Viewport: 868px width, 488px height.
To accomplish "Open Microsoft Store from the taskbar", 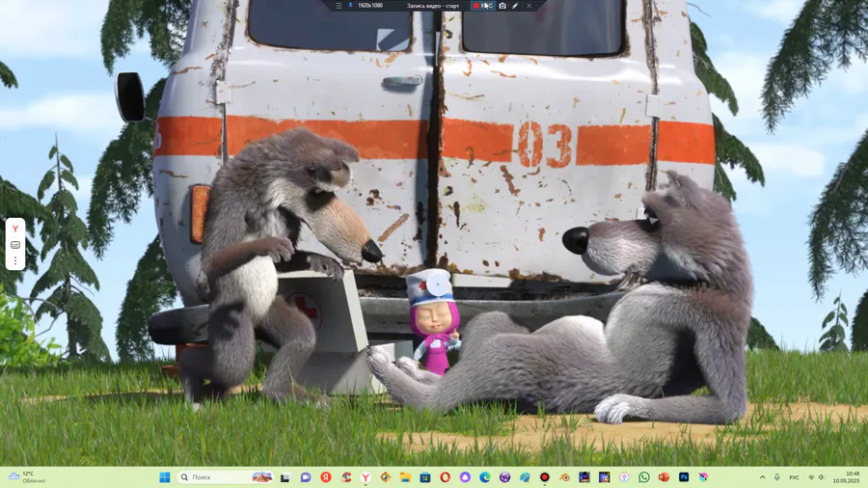I will [x=425, y=477].
